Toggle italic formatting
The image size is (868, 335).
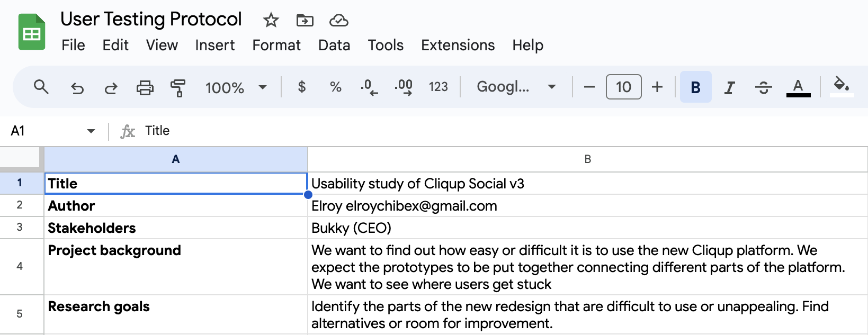pyautogui.click(x=730, y=87)
